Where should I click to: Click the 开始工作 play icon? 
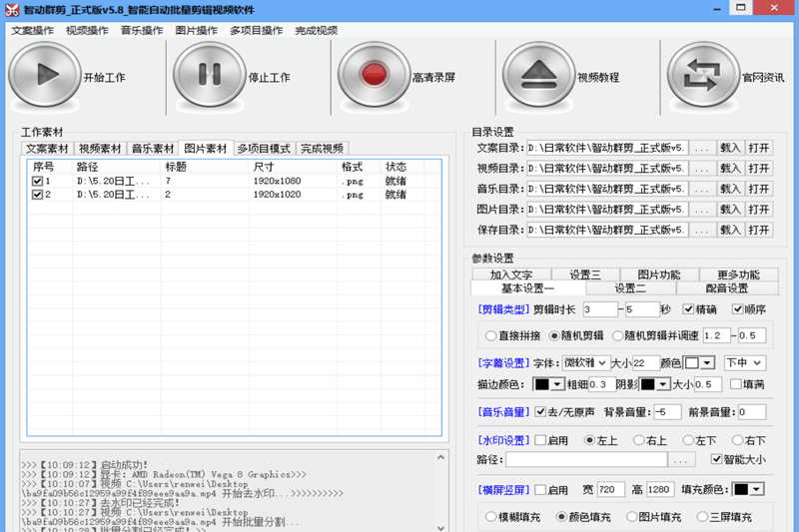click(x=43, y=76)
